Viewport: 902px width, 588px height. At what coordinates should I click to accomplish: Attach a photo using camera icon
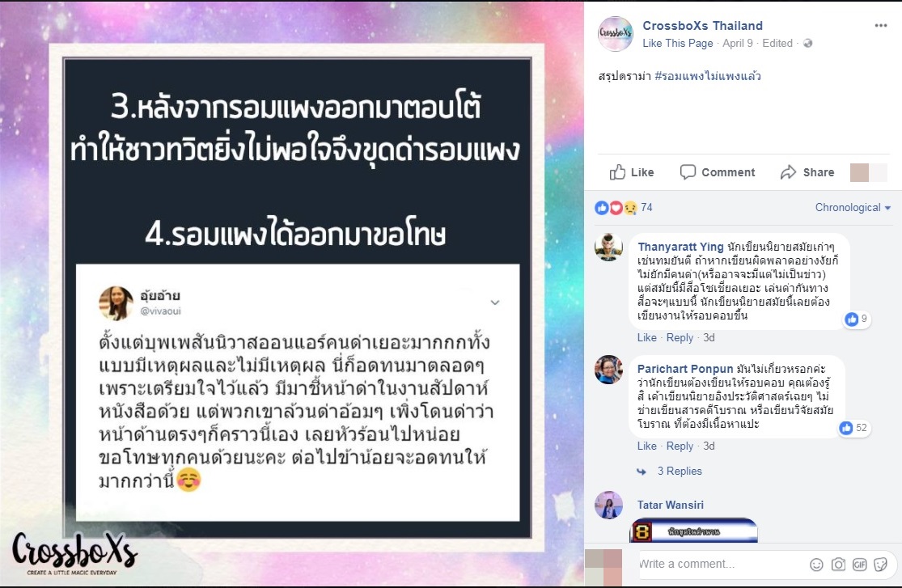(x=838, y=565)
